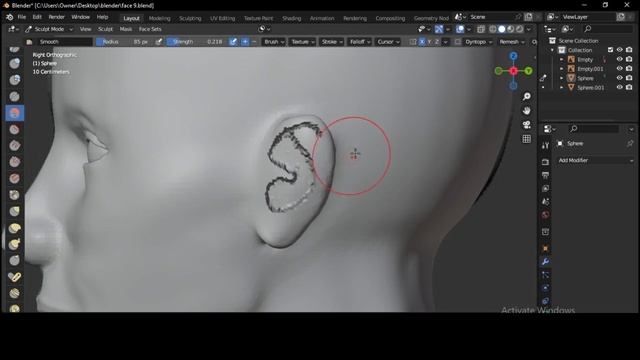Screen dimensions: 640x360
Task: Open the Sculpt Mode dropdown
Action: point(49,29)
